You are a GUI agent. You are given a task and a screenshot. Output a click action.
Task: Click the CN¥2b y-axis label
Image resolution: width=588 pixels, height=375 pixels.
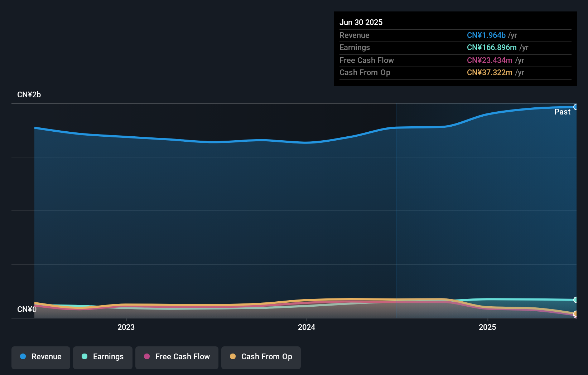pos(29,95)
